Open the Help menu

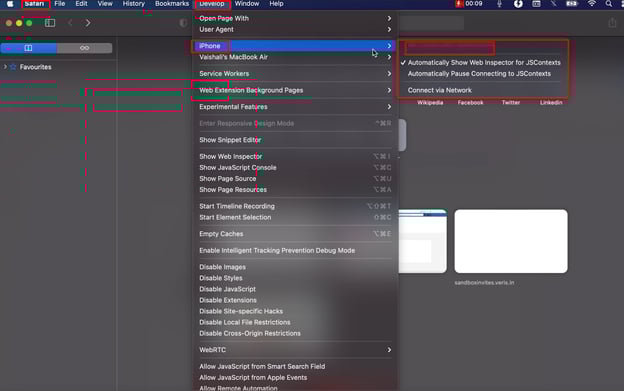tap(276, 4)
